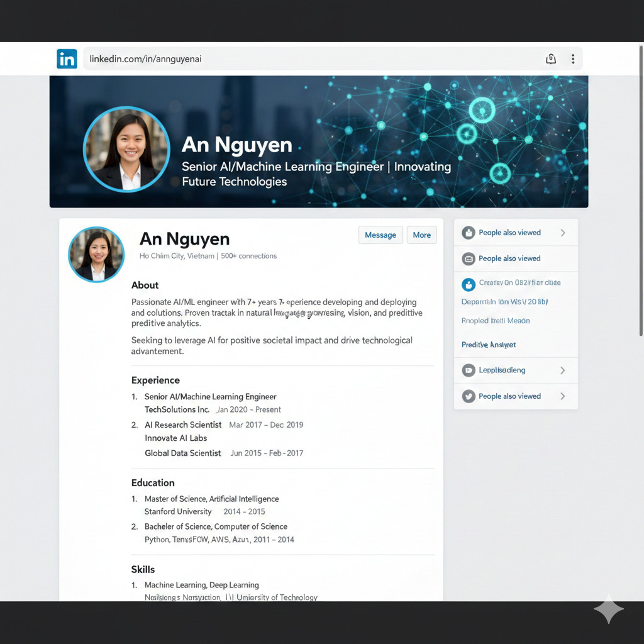Click the thumbs-up icon in sidebar
This screenshot has height=644, width=644.
[468, 233]
